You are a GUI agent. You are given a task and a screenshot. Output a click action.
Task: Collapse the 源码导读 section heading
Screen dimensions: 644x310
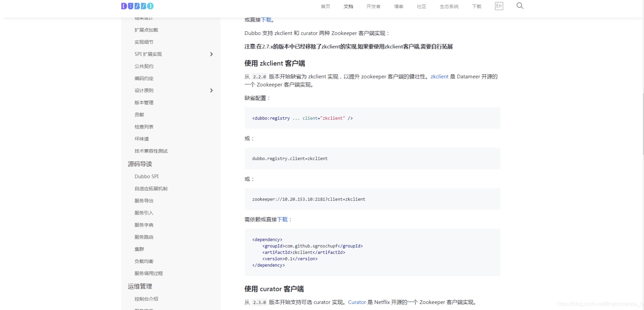[x=140, y=164]
